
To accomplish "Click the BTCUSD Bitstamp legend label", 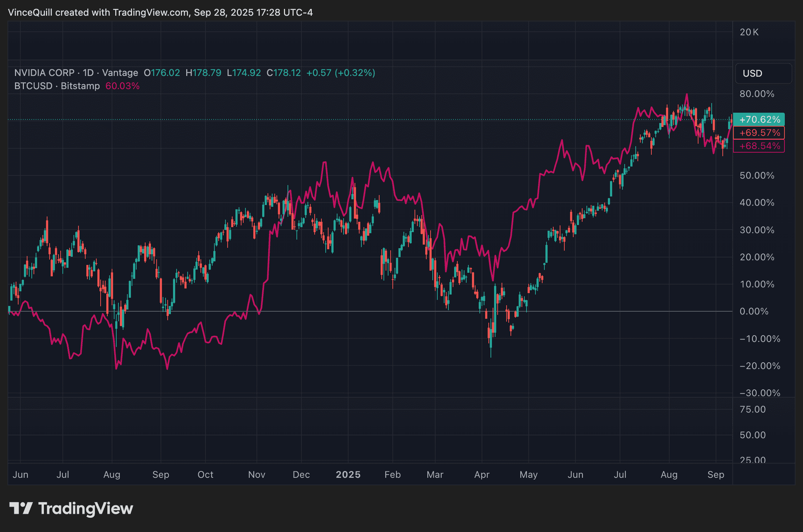I will pyautogui.click(x=57, y=86).
